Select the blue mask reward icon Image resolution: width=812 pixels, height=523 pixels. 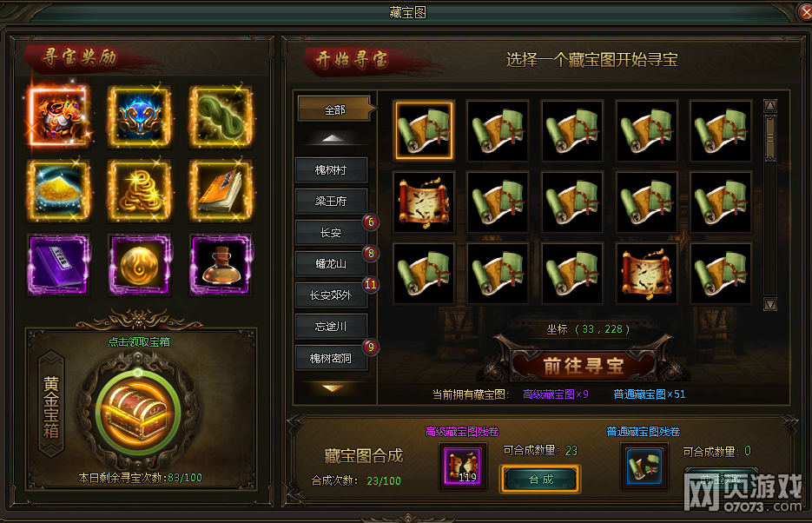(x=139, y=116)
